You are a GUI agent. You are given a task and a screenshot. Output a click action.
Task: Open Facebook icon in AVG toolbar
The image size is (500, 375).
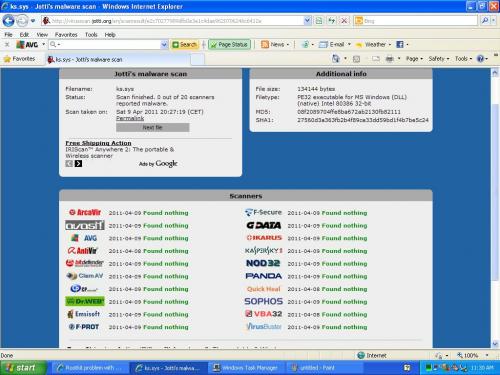coord(400,44)
